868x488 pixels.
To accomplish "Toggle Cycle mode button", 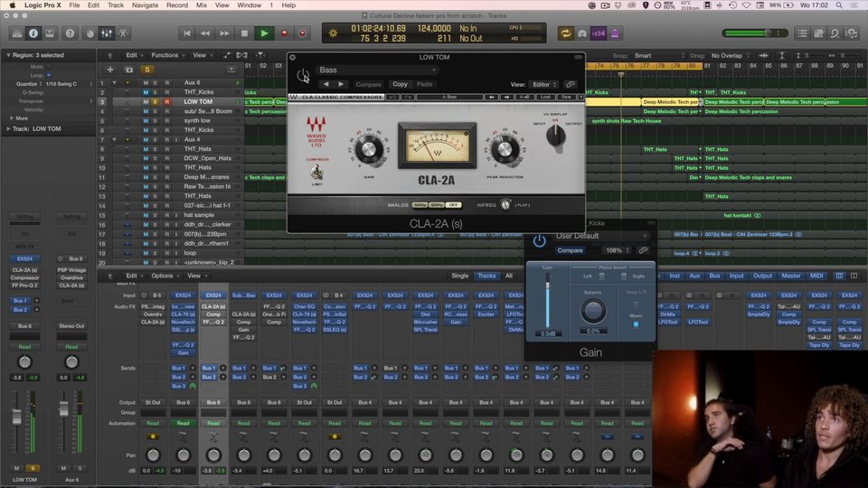I will 565,33.
